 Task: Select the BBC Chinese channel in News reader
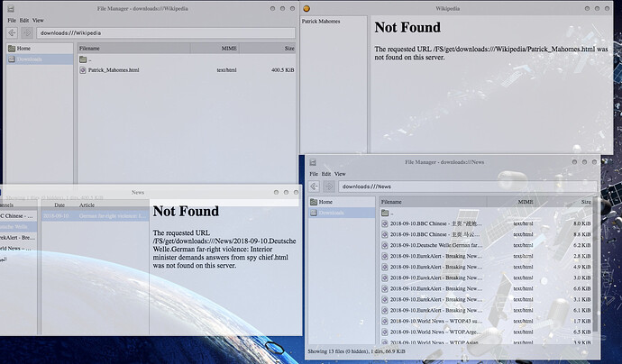18,216
